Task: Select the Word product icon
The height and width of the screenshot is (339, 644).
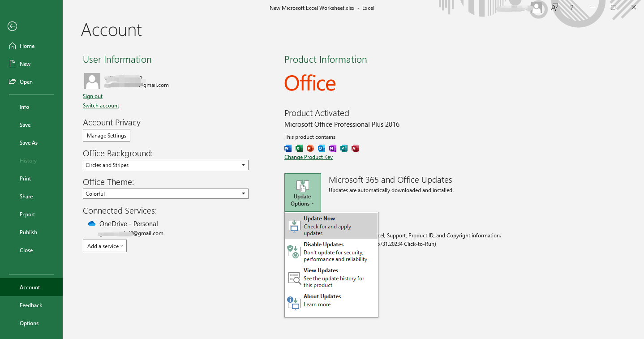Action: [x=288, y=148]
